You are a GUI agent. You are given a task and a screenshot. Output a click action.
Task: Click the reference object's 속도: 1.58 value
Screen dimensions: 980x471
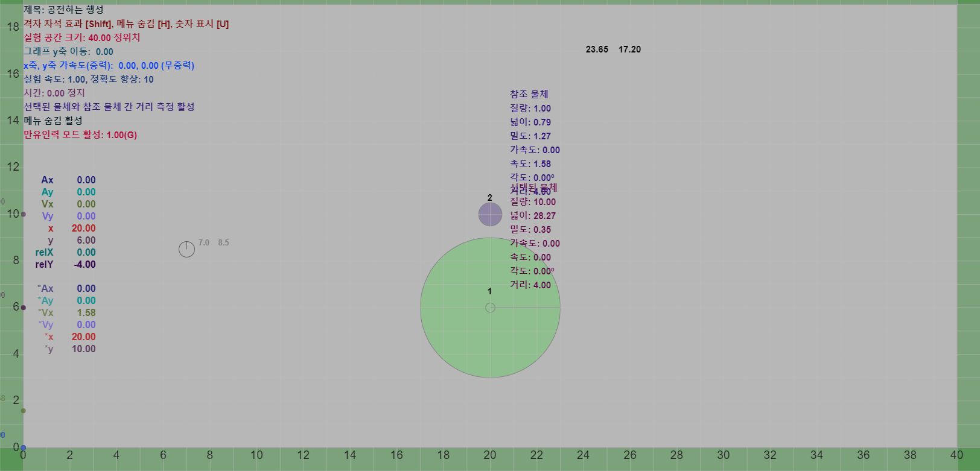[530, 163]
